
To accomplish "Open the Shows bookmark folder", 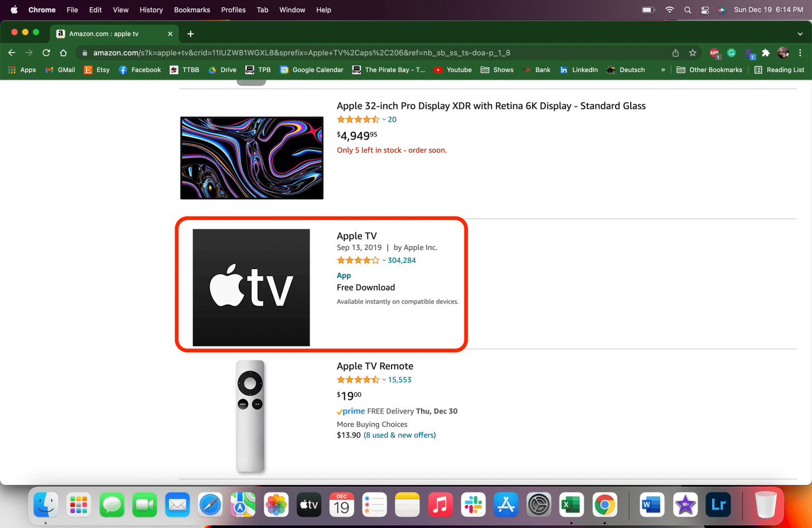I will 497,70.
